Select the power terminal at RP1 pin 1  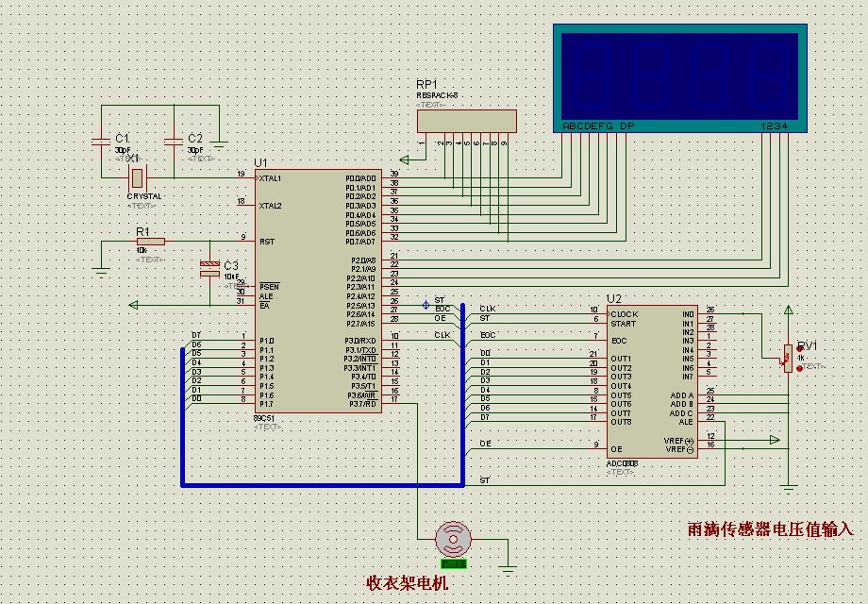(404, 160)
